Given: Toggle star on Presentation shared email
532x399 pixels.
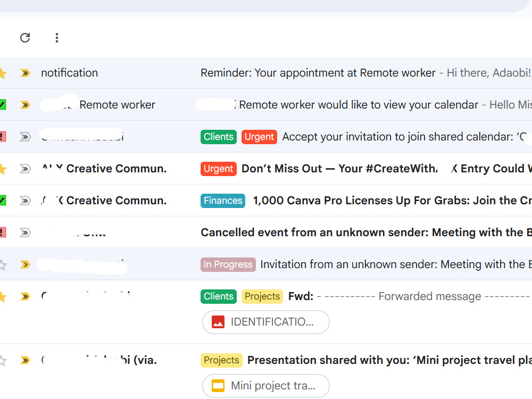Looking at the screenshot, I should (3, 360).
